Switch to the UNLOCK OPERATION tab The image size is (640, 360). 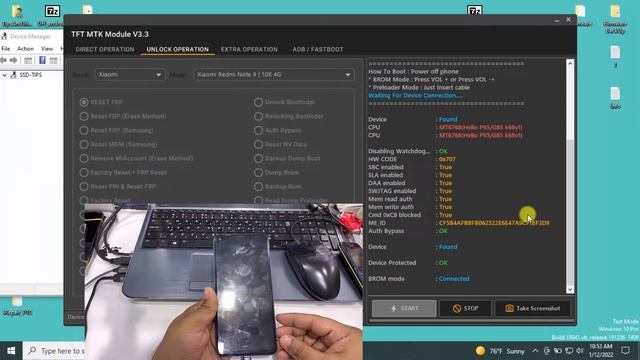pyautogui.click(x=178, y=49)
